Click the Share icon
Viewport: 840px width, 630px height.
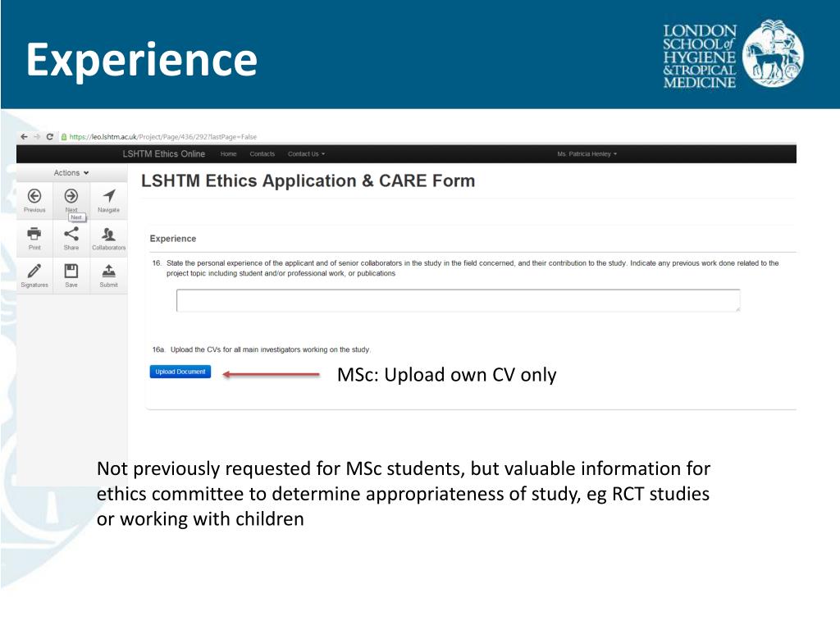click(x=71, y=237)
